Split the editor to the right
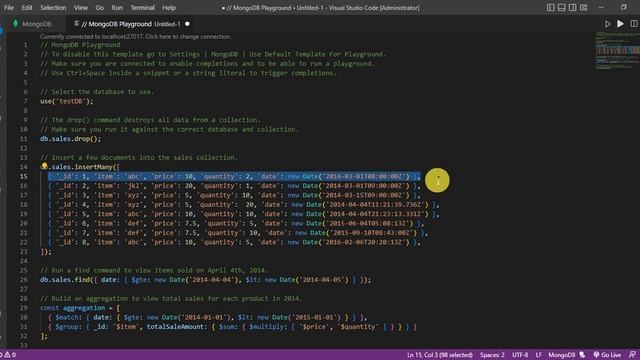The width and height of the screenshot is (640, 360). coord(633,24)
